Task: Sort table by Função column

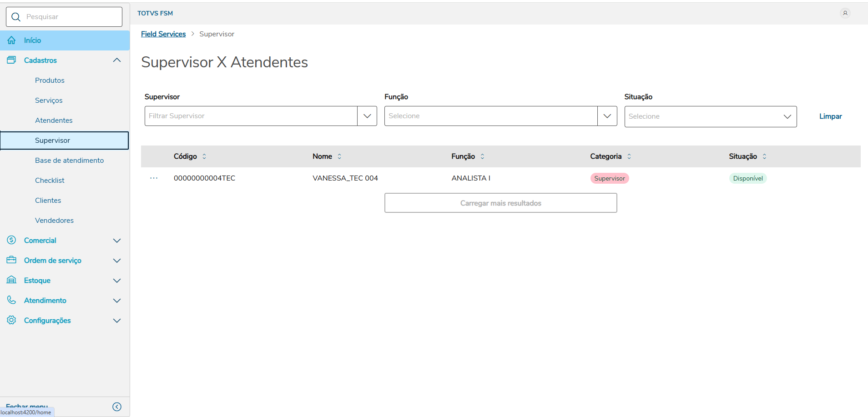Action: pyautogui.click(x=482, y=156)
